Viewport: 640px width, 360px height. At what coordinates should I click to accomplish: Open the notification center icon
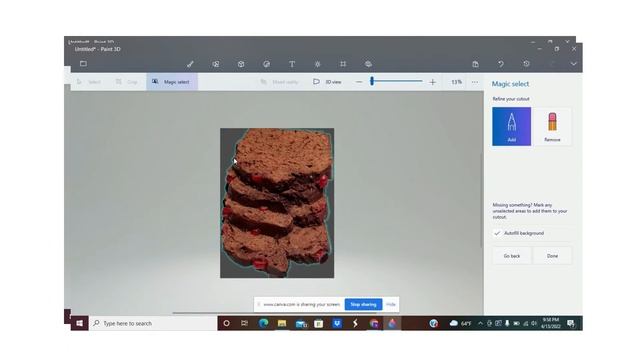tap(571, 323)
